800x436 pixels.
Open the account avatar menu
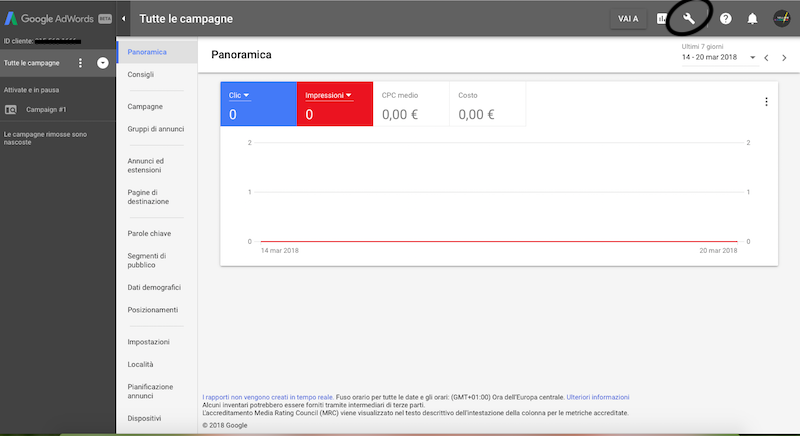coord(782,18)
